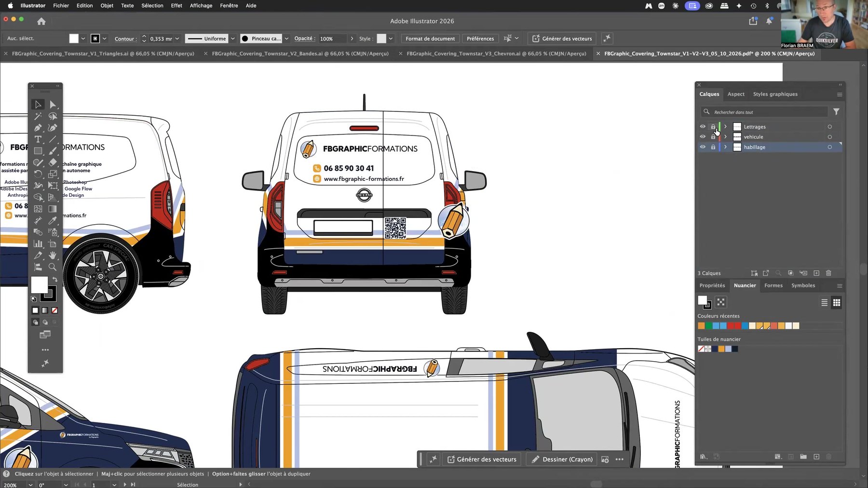Click the Rechercher dans tout search field
This screenshot has width=868, height=488.
[764, 112]
